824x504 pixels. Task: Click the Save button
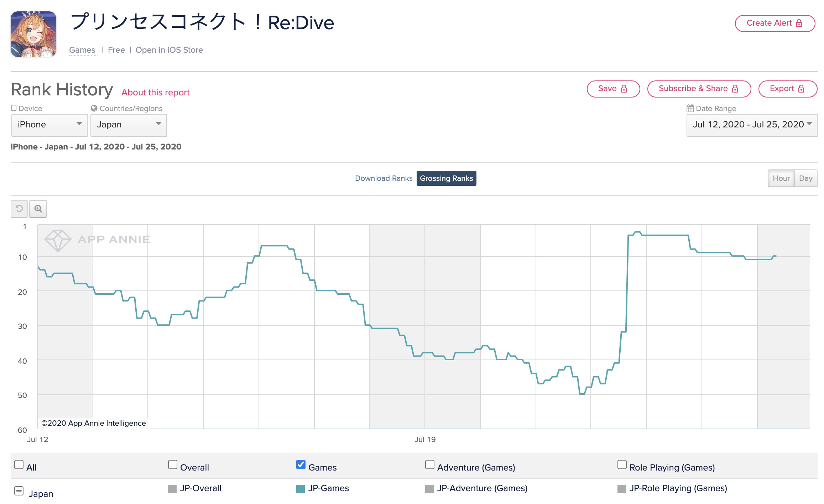613,89
